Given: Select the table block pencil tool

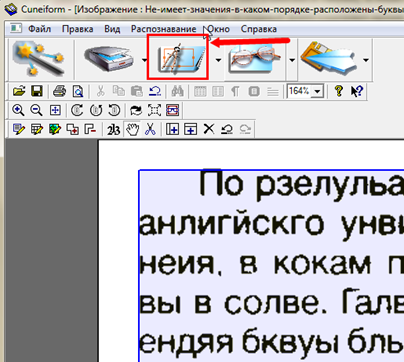Looking at the screenshot, I should coord(37,129).
